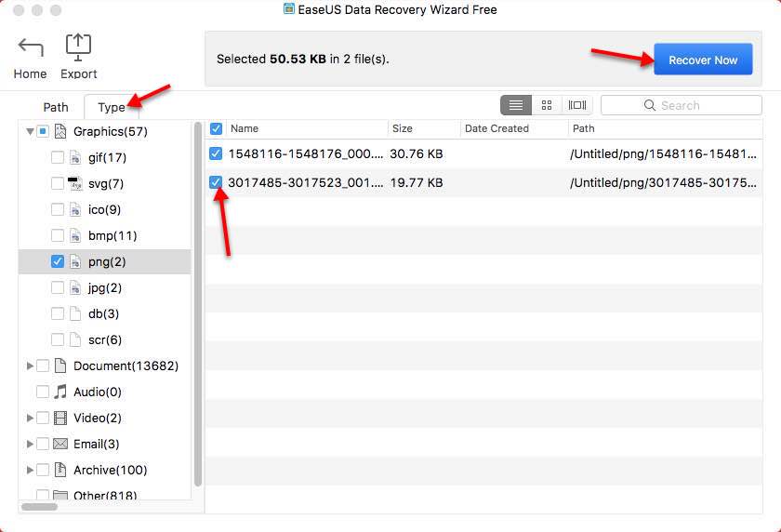Check the bmp(11) checkbox
Image resolution: width=781 pixels, height=532 pixels.
(x=58, y=235)
